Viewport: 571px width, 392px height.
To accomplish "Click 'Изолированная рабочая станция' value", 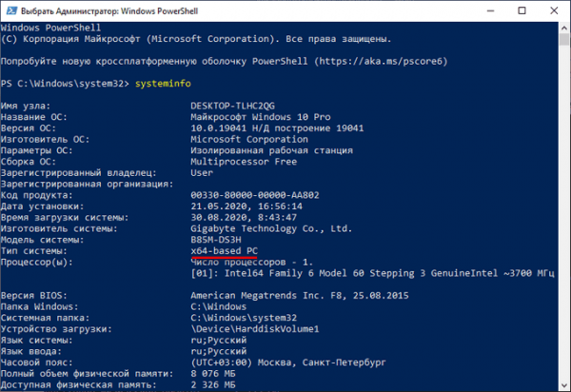I will tap(271, 150).
